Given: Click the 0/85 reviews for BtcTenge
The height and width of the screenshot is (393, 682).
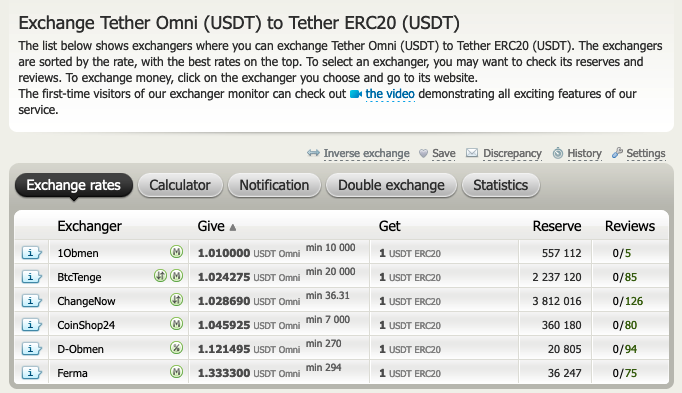Looking at the screenshot, I should [x=625, y=277].
